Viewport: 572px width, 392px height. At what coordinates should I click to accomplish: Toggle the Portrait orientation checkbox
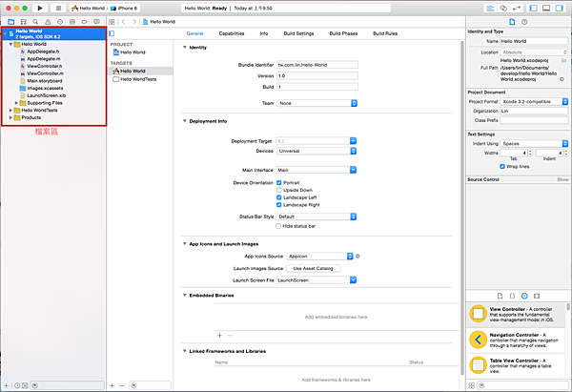[x=279, y=182]
